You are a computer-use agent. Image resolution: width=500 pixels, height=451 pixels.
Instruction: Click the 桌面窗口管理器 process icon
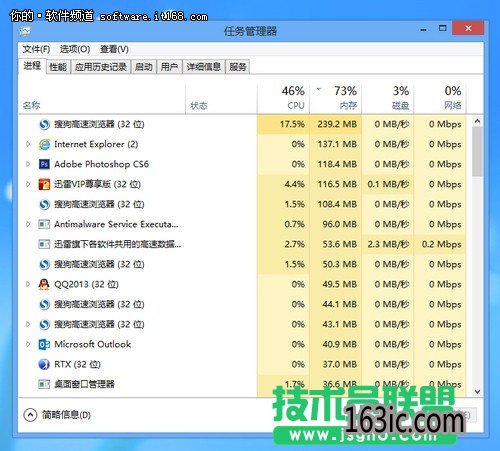tap(44, 384)
